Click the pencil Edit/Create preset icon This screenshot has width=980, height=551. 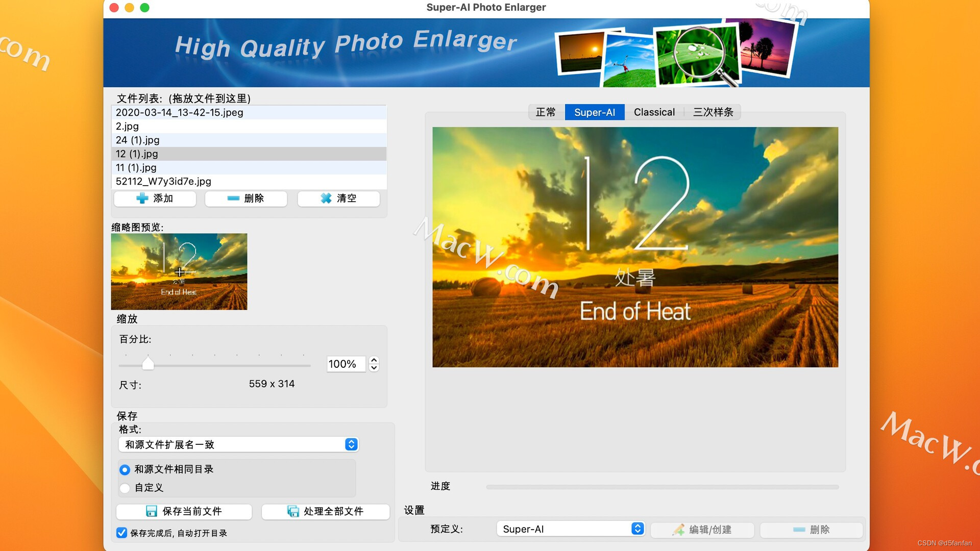pyautogui.click(x=678, y=530)
